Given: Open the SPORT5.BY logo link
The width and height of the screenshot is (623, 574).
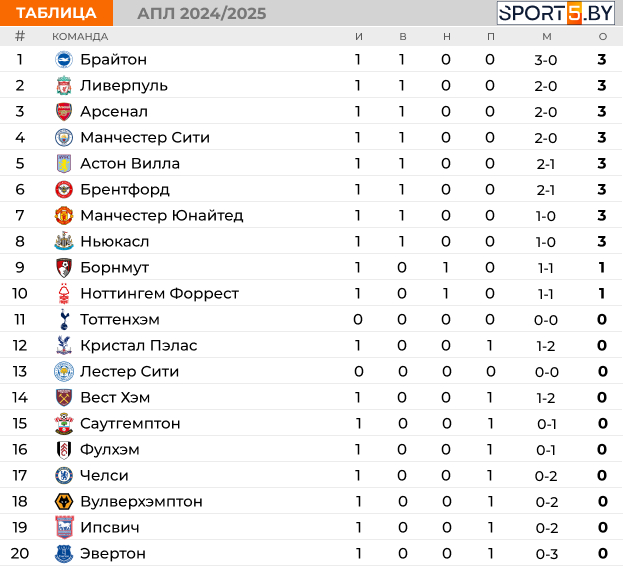Looking at the screenshot, I should 556,13.
